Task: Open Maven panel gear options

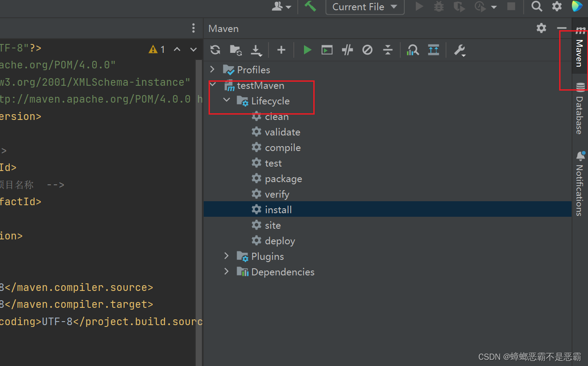Action: click(x=541, y=28)
